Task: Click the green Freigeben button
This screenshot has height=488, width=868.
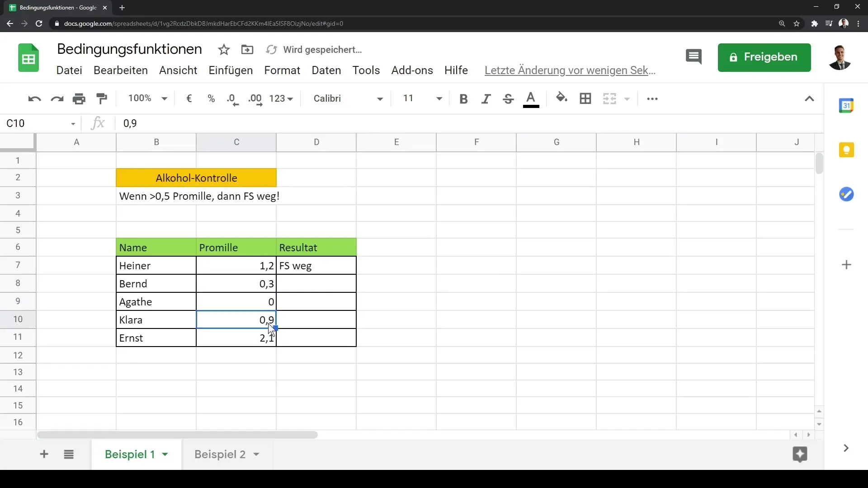Action: tap(764, 57)
